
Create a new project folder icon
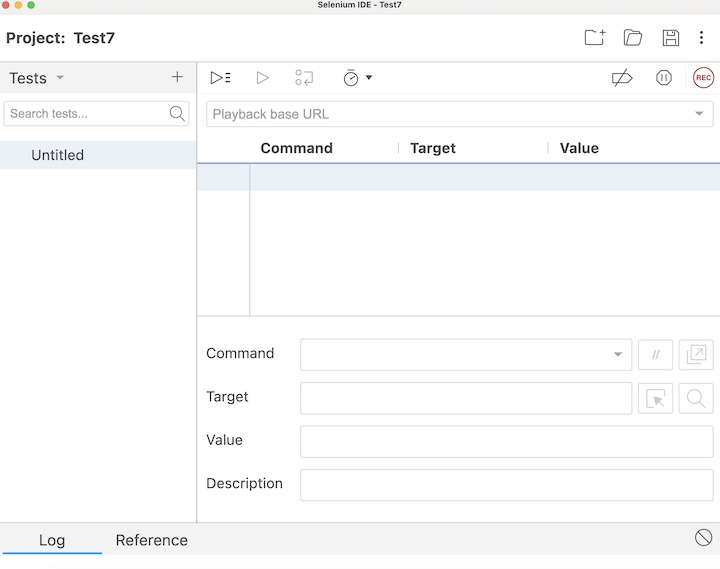(595, 38)
